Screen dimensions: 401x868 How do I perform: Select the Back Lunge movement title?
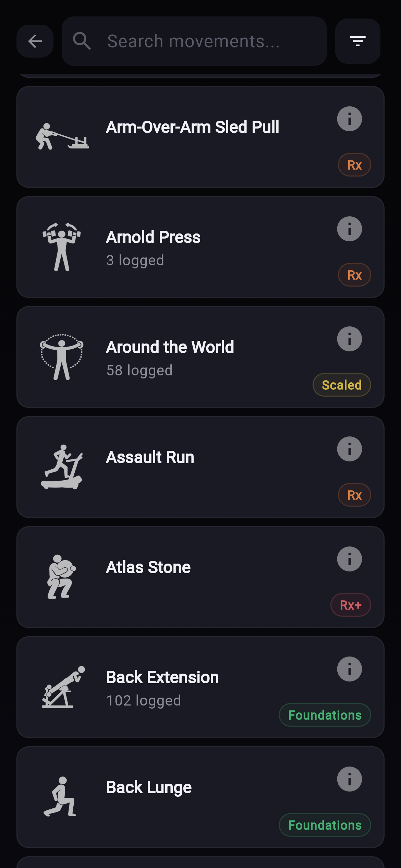pyautogui.click(x=149, y=787)
